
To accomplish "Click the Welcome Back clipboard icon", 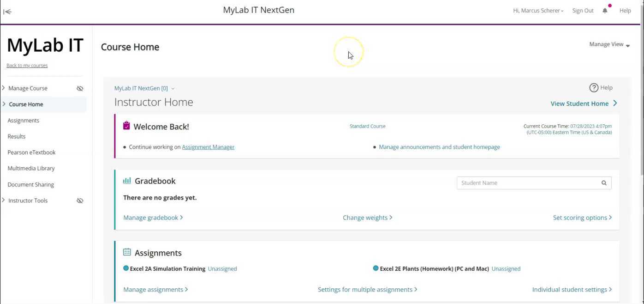I will point(126,125).
